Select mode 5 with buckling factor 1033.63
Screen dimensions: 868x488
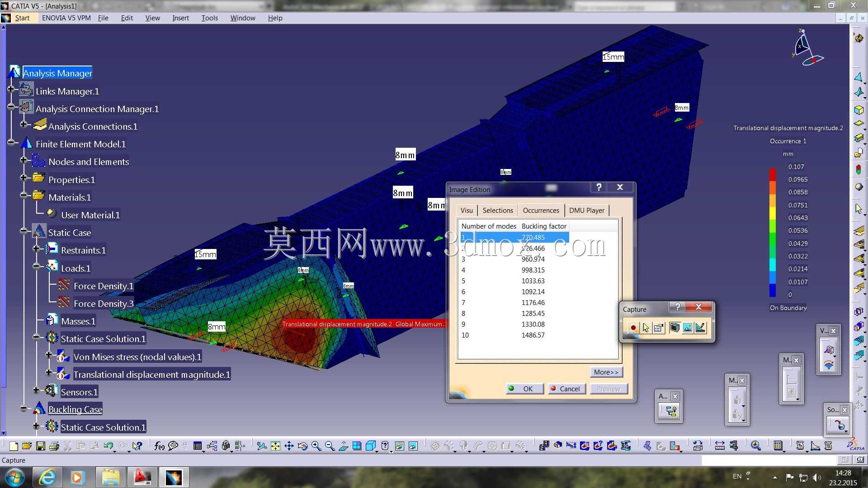(514, 281)
